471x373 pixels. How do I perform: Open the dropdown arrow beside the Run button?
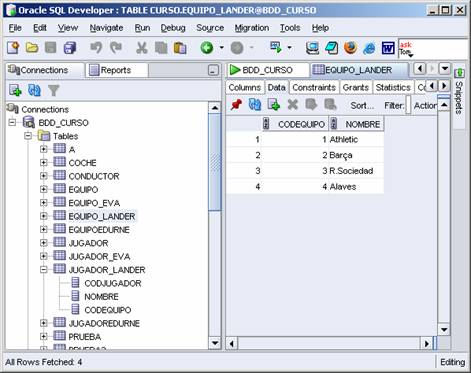click(222, 48)
